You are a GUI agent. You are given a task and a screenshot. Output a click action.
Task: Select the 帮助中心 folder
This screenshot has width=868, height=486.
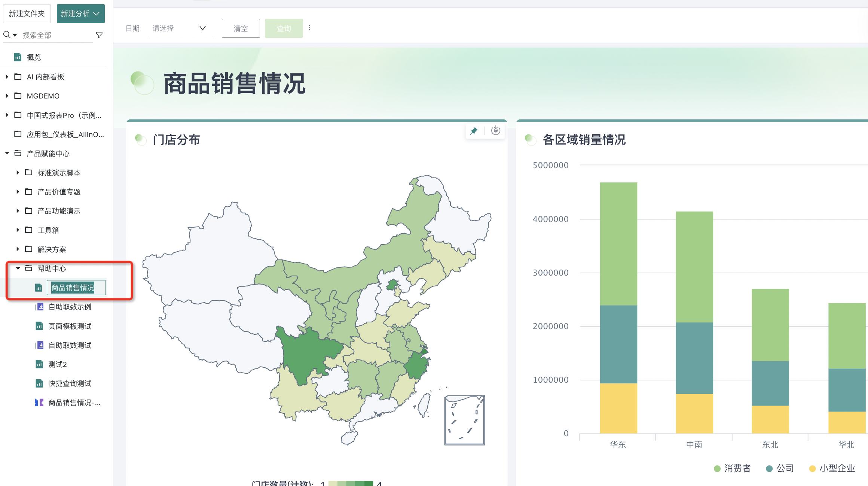click(x=52, y=268)
